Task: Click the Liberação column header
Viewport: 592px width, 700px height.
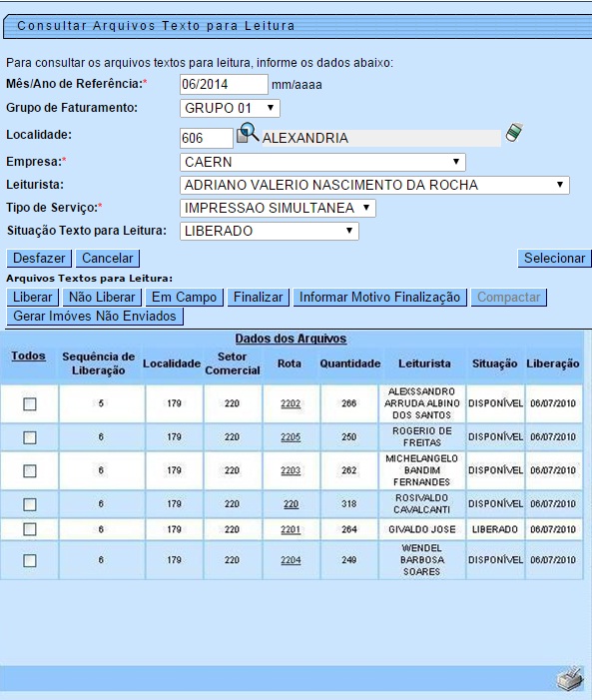Action: [x=553, y=363]
